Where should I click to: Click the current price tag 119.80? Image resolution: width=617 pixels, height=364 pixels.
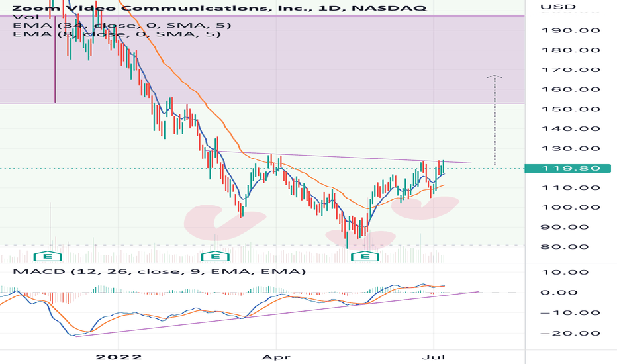pos(568,168)
